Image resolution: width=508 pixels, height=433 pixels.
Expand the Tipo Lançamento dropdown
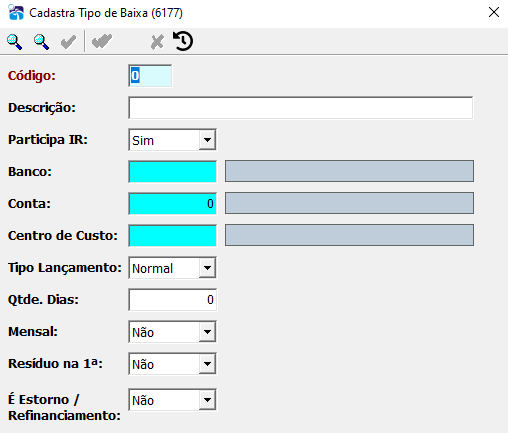[x=207, y=268]
